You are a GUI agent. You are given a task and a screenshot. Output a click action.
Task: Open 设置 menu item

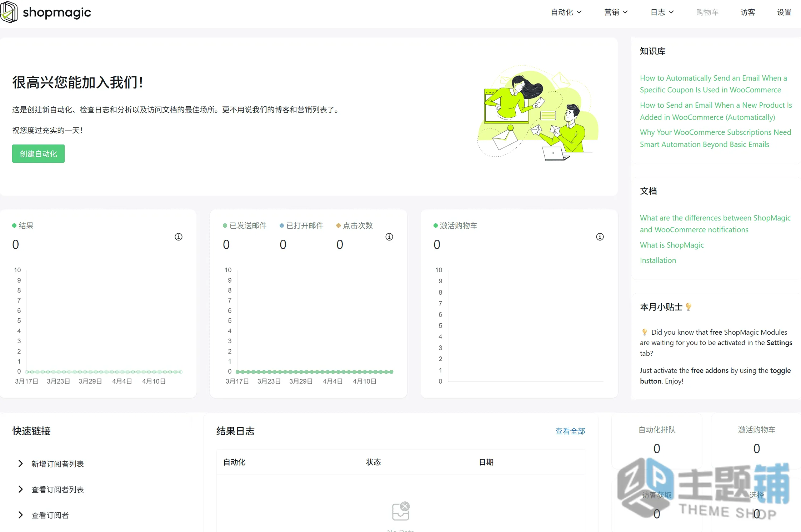pyautogui.click(x=784, y=12)
